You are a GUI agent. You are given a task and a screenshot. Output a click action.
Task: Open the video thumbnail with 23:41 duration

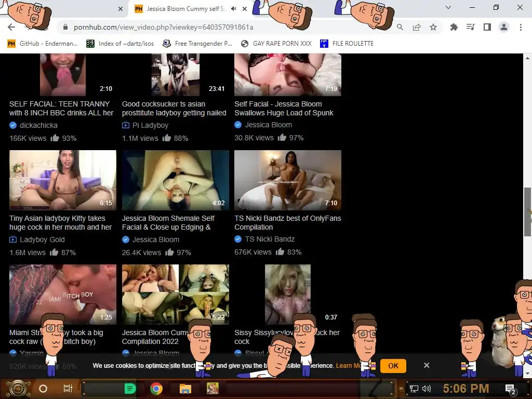tap(176, 75)
